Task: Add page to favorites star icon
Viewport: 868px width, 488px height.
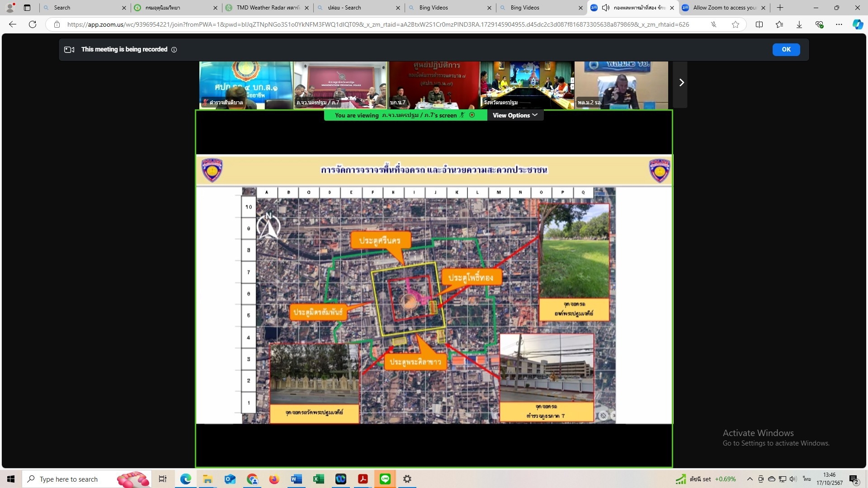Action: pyautogui.click(x=736, y=24)
